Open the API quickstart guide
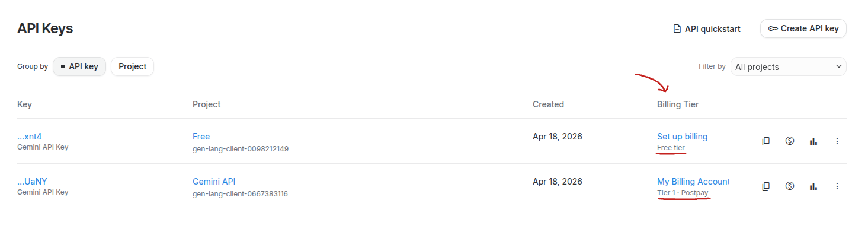The image size is (868, 238). (707, 28)
